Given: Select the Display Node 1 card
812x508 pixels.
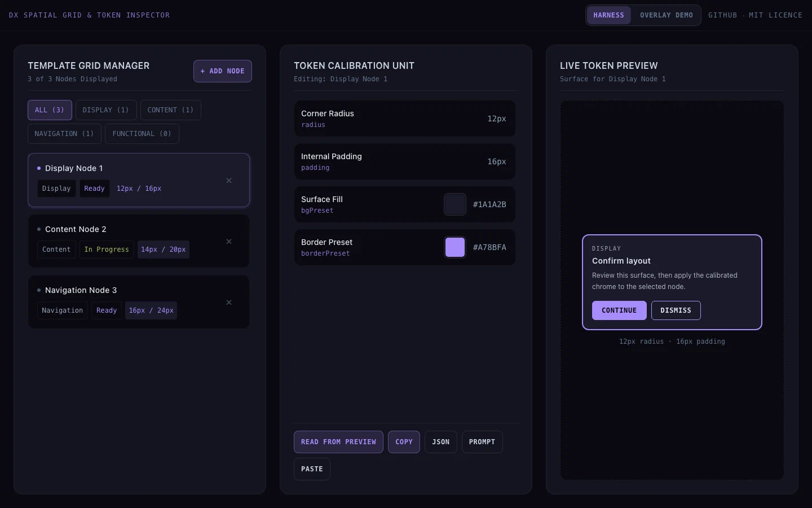Looking at the screenshot, I should tap(139, 180).
